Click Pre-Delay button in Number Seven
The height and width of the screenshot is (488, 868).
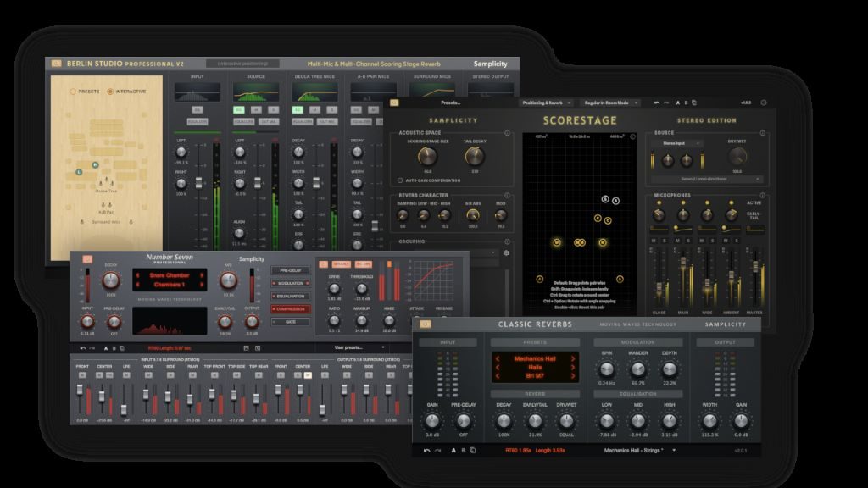click(x=291, y=270)
